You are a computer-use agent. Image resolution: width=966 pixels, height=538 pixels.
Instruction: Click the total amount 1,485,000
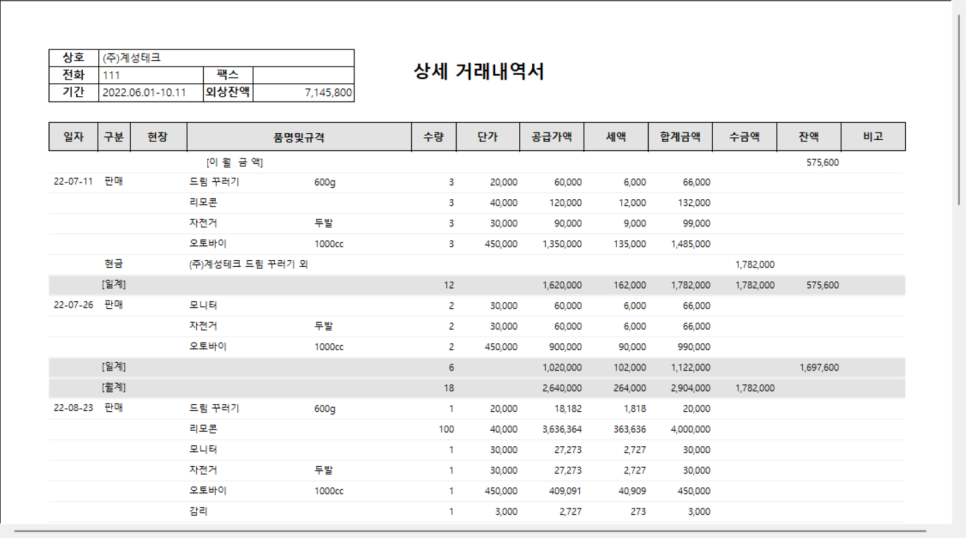691,244
